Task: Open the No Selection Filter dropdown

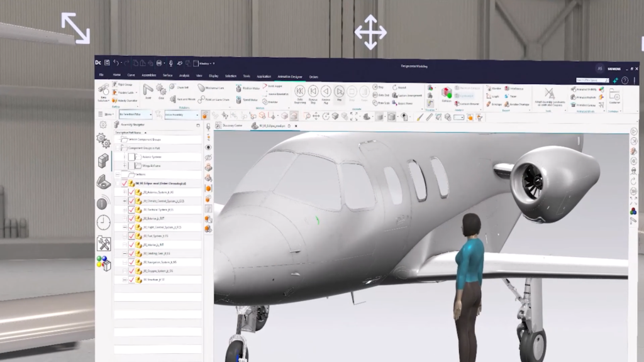Action: pyautogui.click(x=135, y=115)
